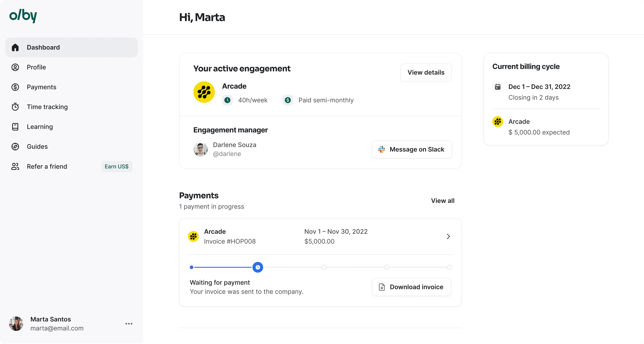Click the Slack icon on the message button

pyautogui.click(x=381, y=149)
